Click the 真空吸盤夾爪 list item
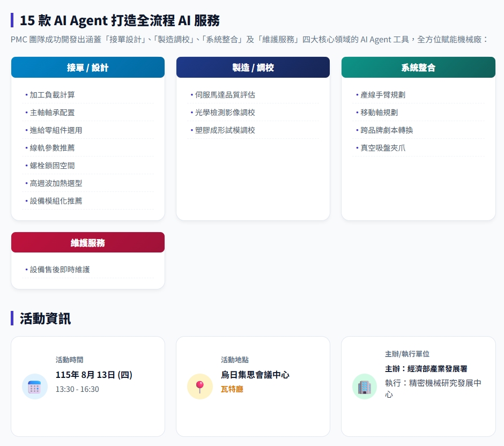The width and height of the screenshot is (504, 446). pyautogui.click(x=418, y=148)
